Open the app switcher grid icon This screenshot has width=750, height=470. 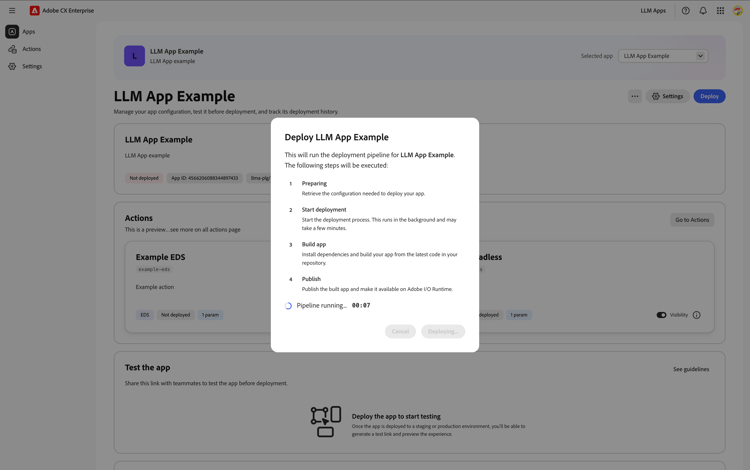coord(720,11)
